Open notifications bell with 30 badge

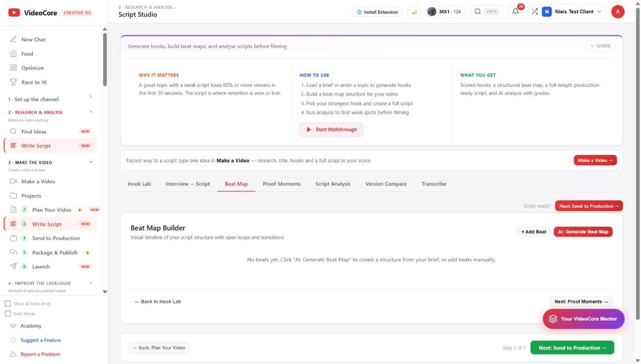click(516, 12)
